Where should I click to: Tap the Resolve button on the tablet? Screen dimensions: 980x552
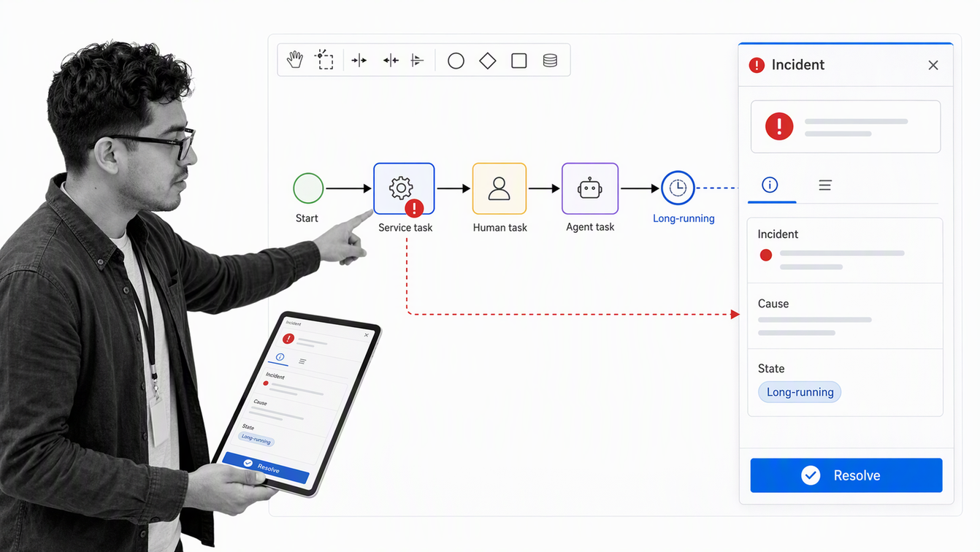point(265,467)
